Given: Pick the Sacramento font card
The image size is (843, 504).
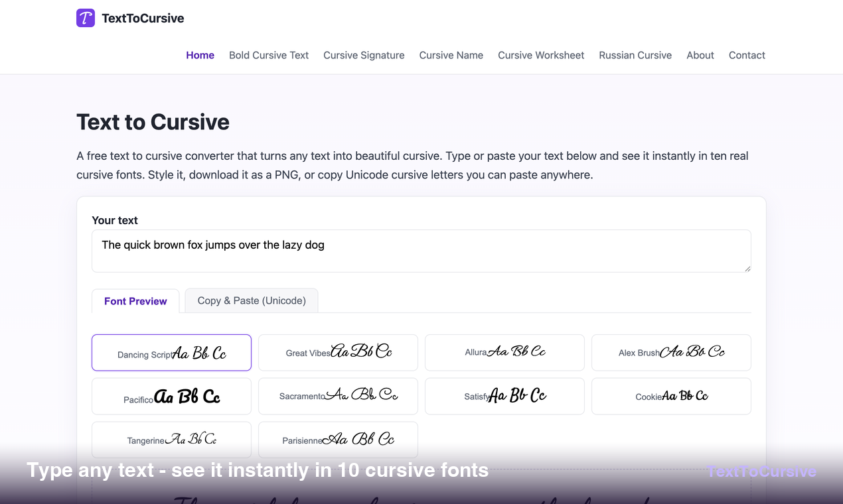Looking at the screenshot, I should (338, 397).
